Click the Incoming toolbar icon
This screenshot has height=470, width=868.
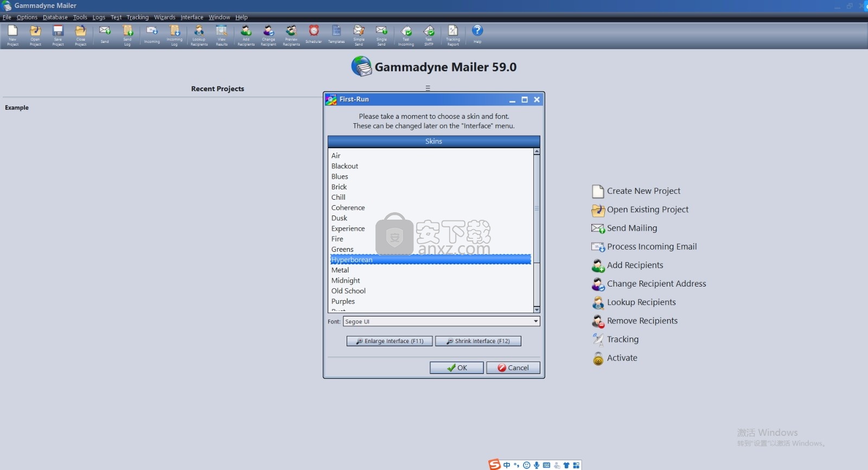click(152, 35)
